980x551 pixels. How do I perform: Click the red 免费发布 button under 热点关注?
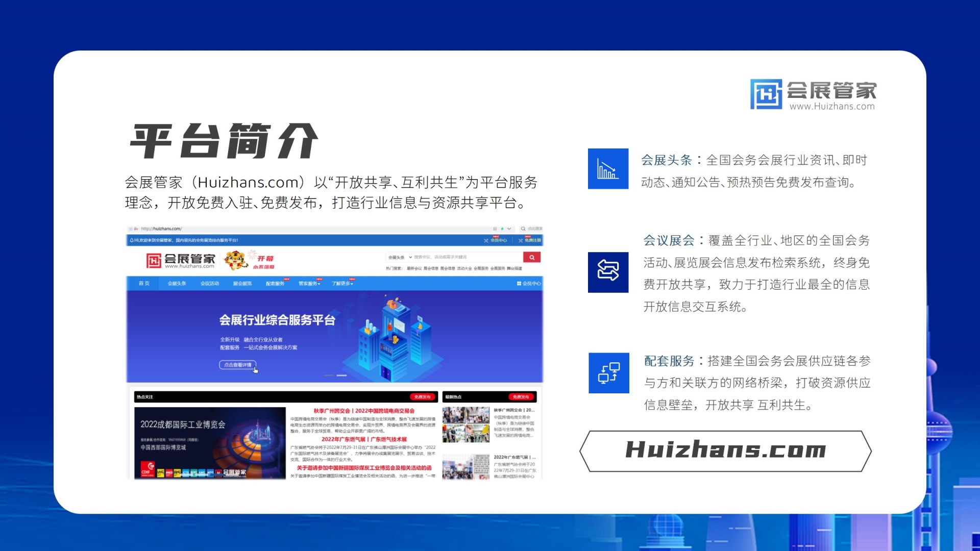(x=422, y=397)
